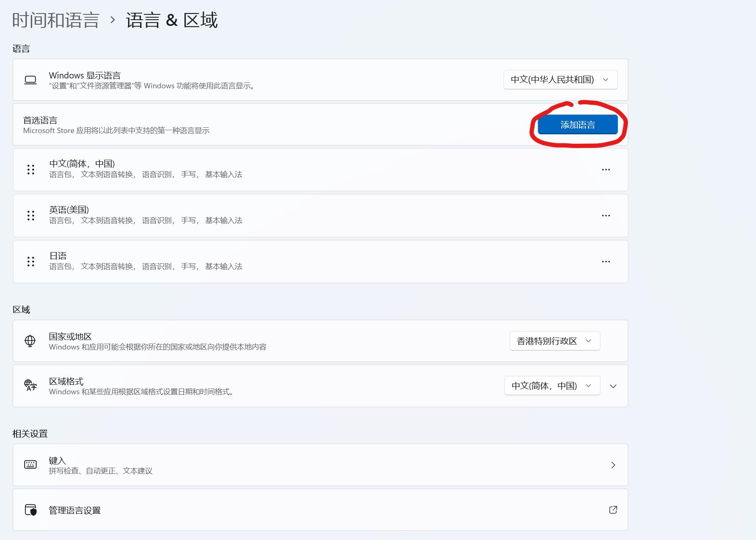The image size is (756, 540).
Task: Click the shield icon beside 管理语言设置
Action: tap(30, 510)
